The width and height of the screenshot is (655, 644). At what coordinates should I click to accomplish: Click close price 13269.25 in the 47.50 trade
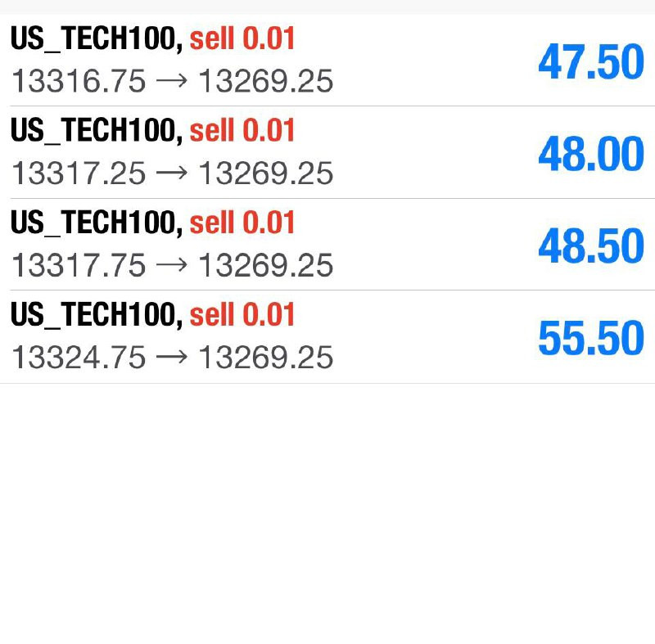pyautogui.click(x=266, y=81)
